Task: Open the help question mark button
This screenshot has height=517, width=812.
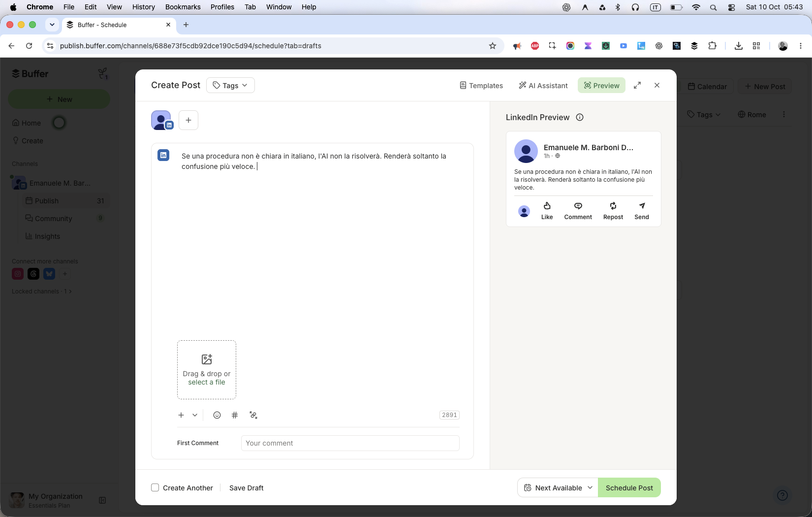Action: 782,495
